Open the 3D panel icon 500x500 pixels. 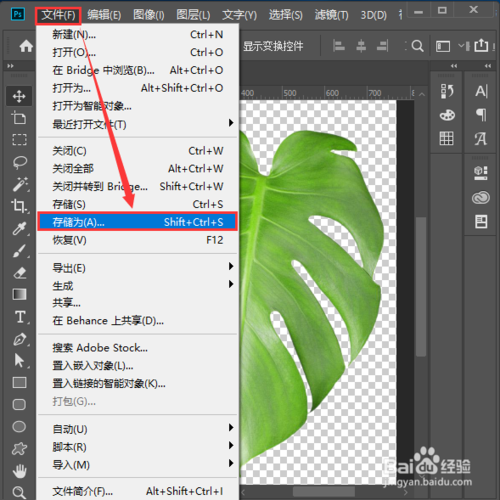[x=481, y=173]
